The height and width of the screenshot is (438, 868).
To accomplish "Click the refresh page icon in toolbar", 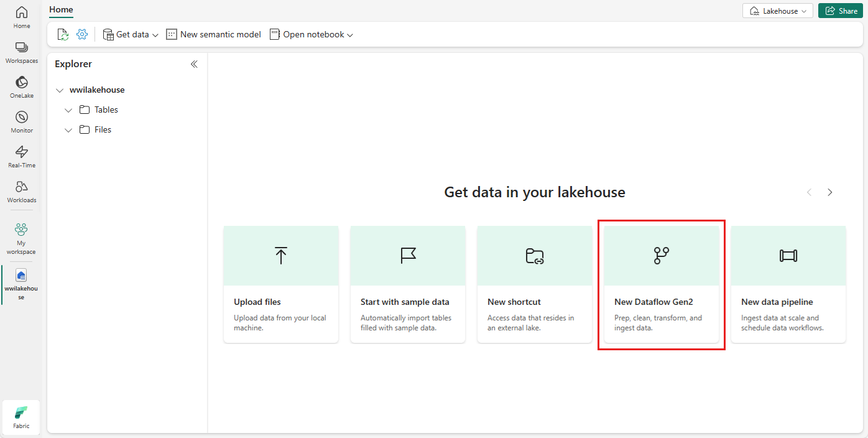I will click(63, 34).
